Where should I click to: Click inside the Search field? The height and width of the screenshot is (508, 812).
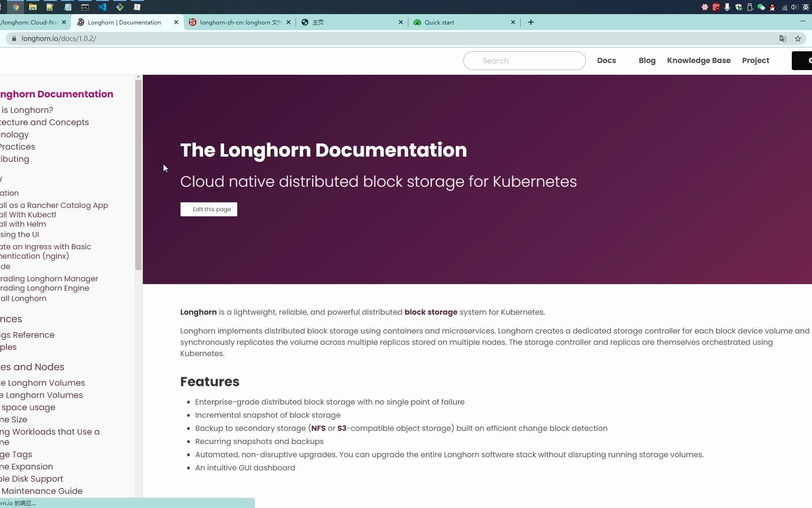[x=524, y=61]
